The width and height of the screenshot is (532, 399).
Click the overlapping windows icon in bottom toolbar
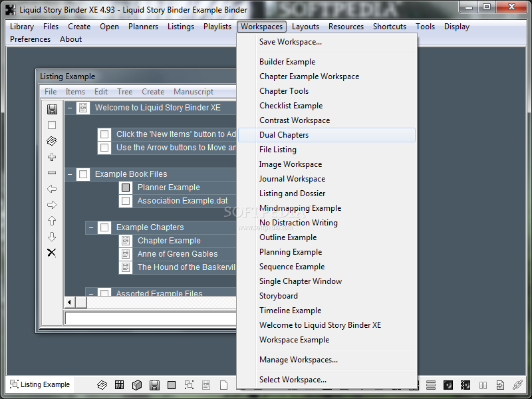(189, 385)
